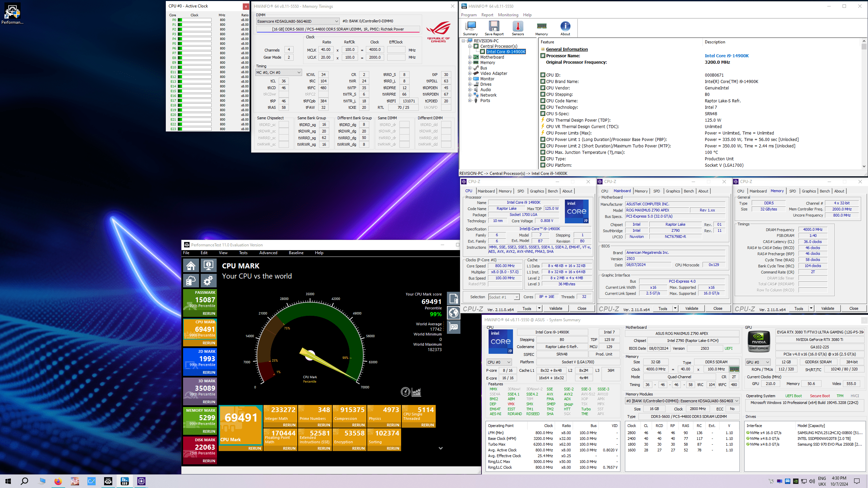Switch to the gauge dial view icon
Image resolution: width=868 pixels, height=488 pixels.
[x=406, y=392]
